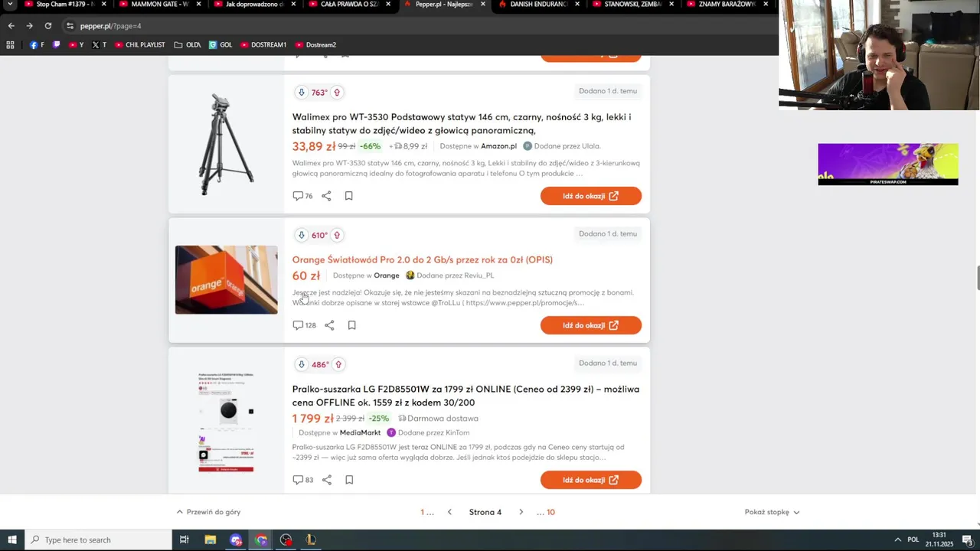Bookmark the Orange Światłowód deal
Image resolution: width=980 pixels, height=551 pixels.
(351, 325)
